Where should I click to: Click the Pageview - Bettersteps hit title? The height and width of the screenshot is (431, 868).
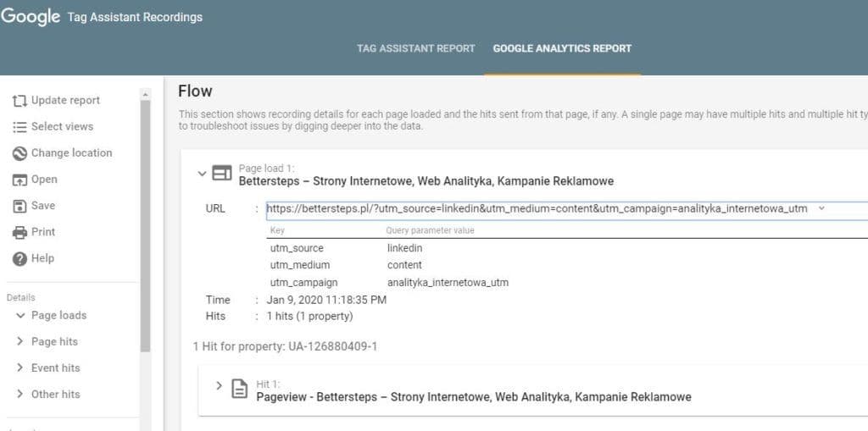coord(474,397)
